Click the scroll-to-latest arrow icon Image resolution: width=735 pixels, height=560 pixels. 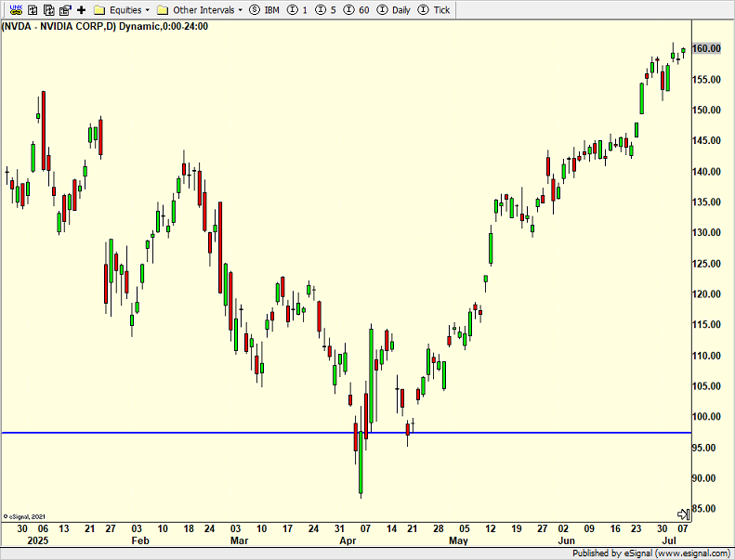684,514
